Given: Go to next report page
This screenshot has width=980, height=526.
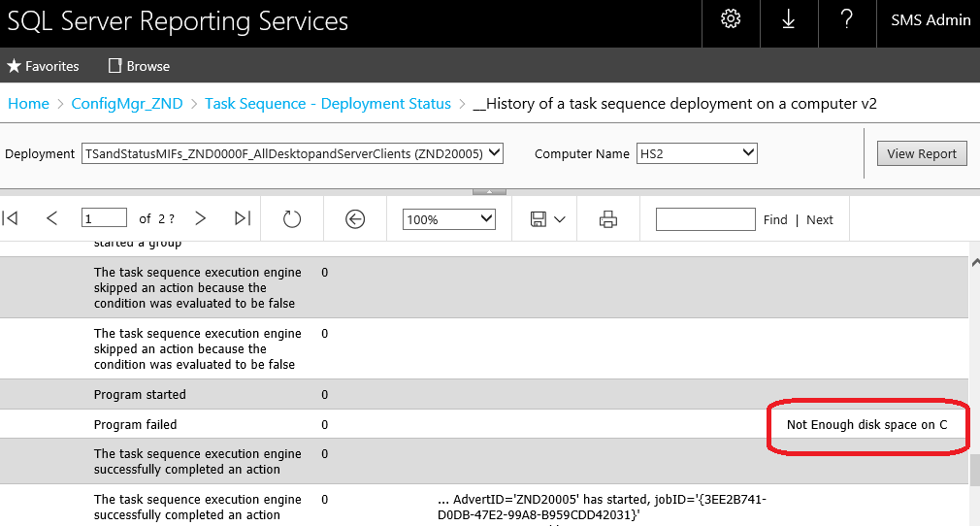Looking at the screenshot, I should tap(200, 219).
